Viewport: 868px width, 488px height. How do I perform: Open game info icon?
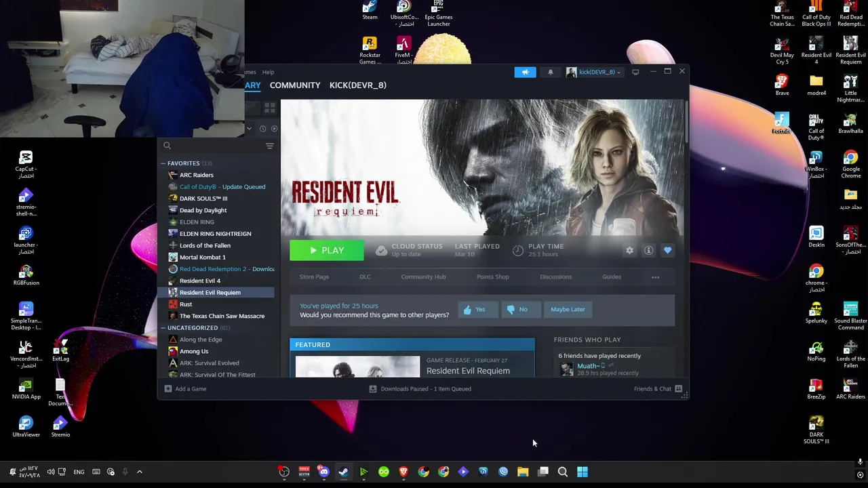[x=649, y=251]
